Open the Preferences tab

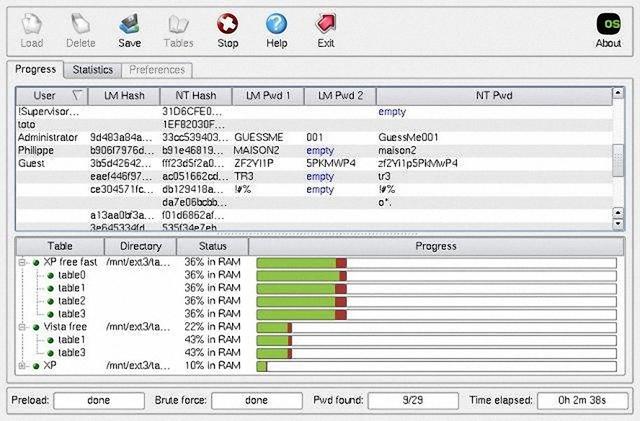pos(157,70)
